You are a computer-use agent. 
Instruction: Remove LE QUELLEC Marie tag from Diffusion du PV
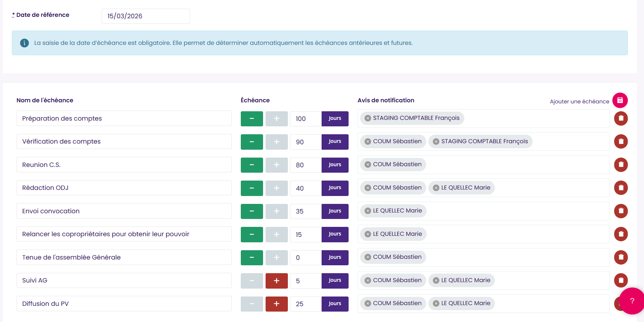pyautogui.click(x=436, y=303)
